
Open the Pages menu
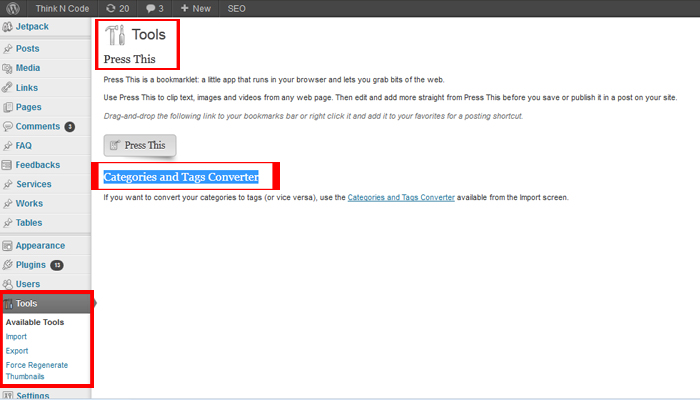[29, 107]
